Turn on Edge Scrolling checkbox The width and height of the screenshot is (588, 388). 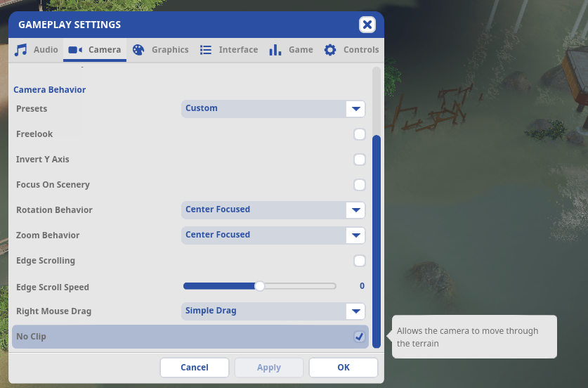(359, 260)
